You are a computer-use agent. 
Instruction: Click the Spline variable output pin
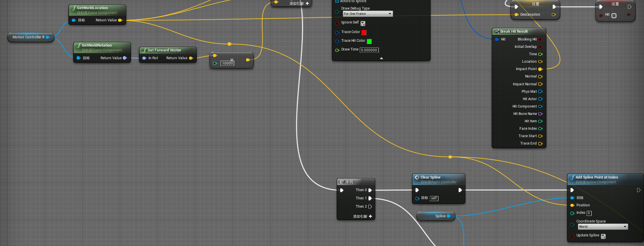point(448,216)
